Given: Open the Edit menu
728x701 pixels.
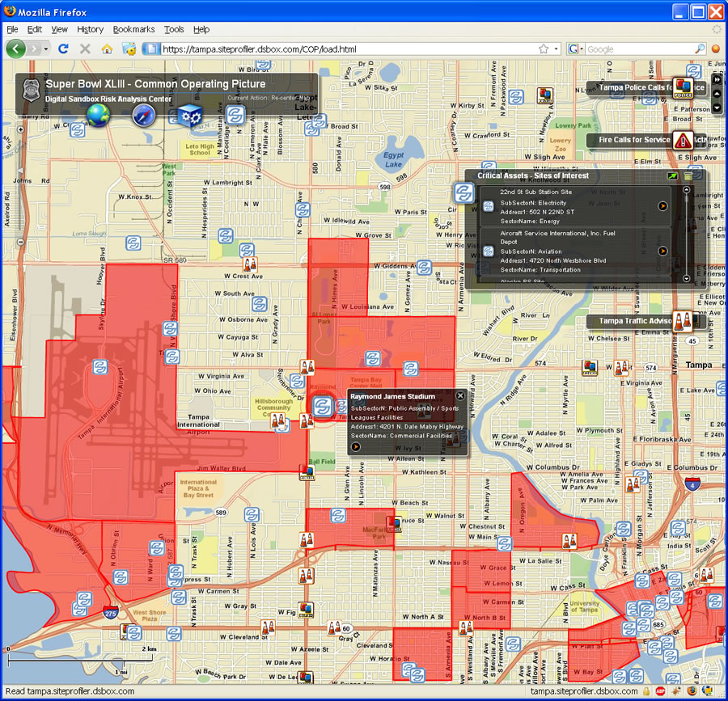Looking at the screenshot, I should 35,29.
